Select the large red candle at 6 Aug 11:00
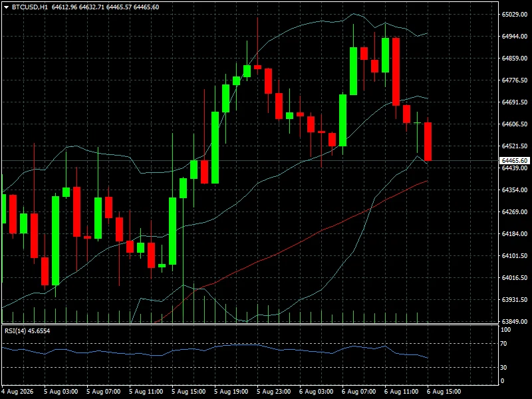532x399 pixels. 396,72
